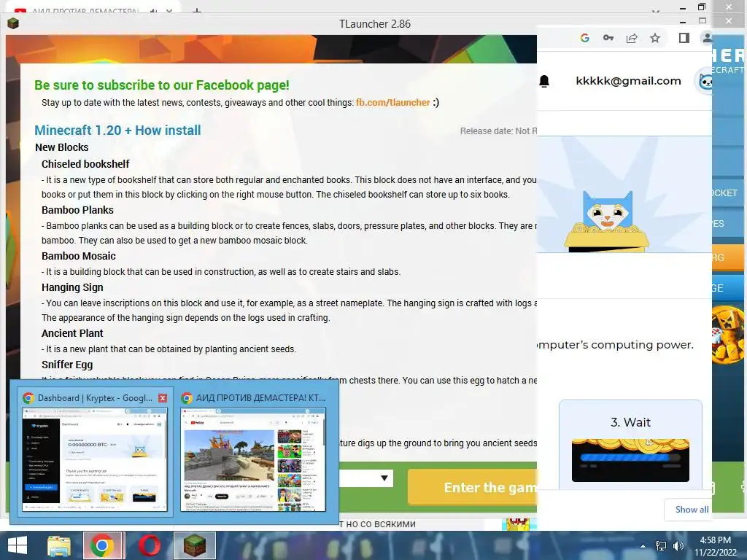
Task: Click the Kryptex cat avatar beside the email
Action: (705, 82)
